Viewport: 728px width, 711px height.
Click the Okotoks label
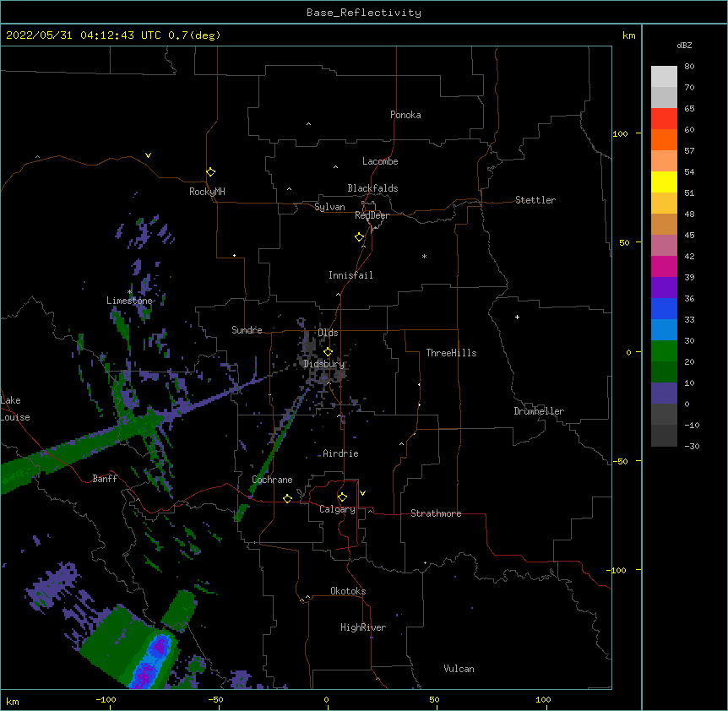coord(348,591)
